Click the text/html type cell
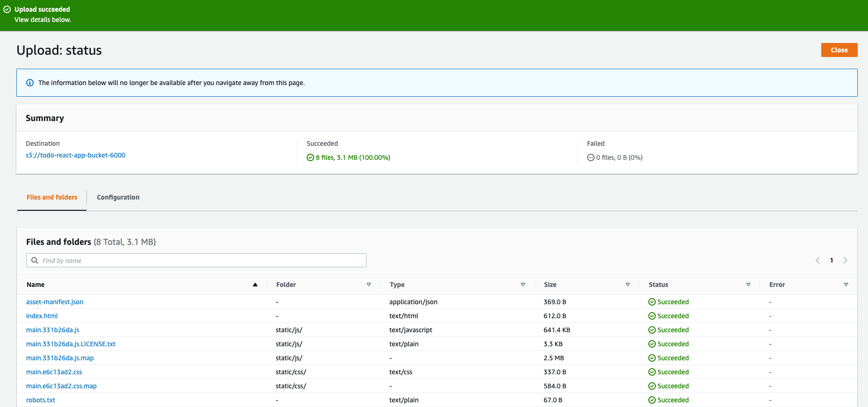The width and height of the screenshot is (868, 407). [x=404, y=316]
